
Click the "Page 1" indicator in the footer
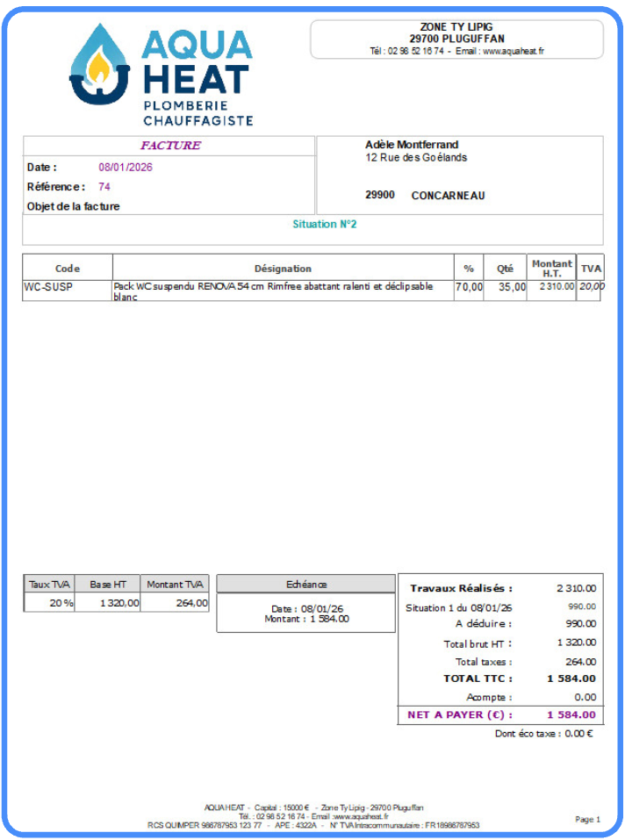pyautogui.click(x=587, y=820)
